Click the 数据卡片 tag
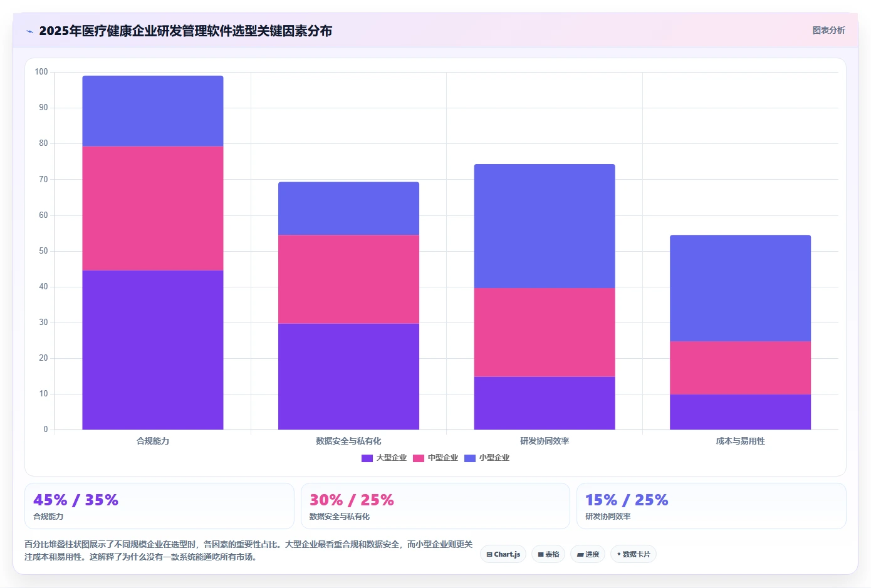The height and width of the screenshot is (588, 871). 634,554
